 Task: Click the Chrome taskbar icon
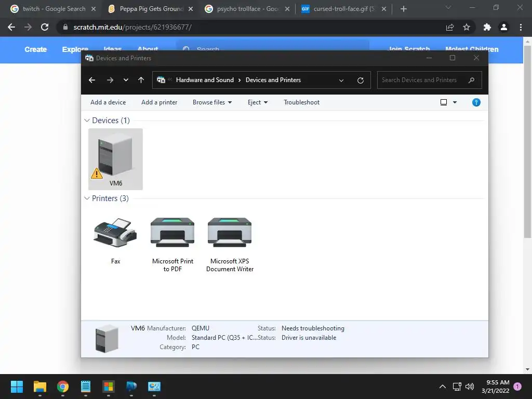(63, 387)
